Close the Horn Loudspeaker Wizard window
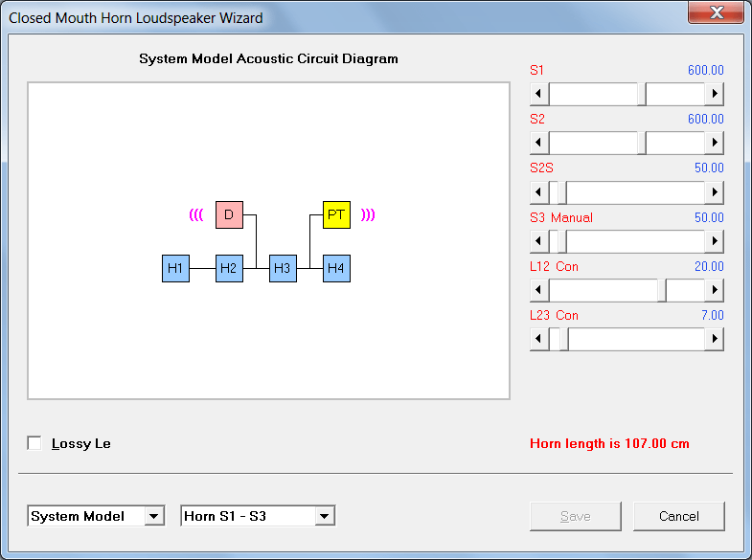The image size is (752, 560). (x=717, y=12)
